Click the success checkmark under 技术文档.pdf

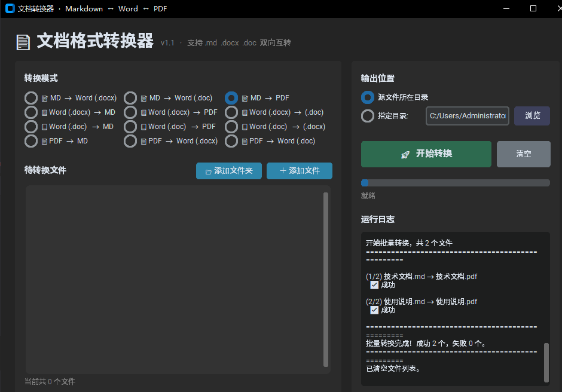click(x=374, y=285)
